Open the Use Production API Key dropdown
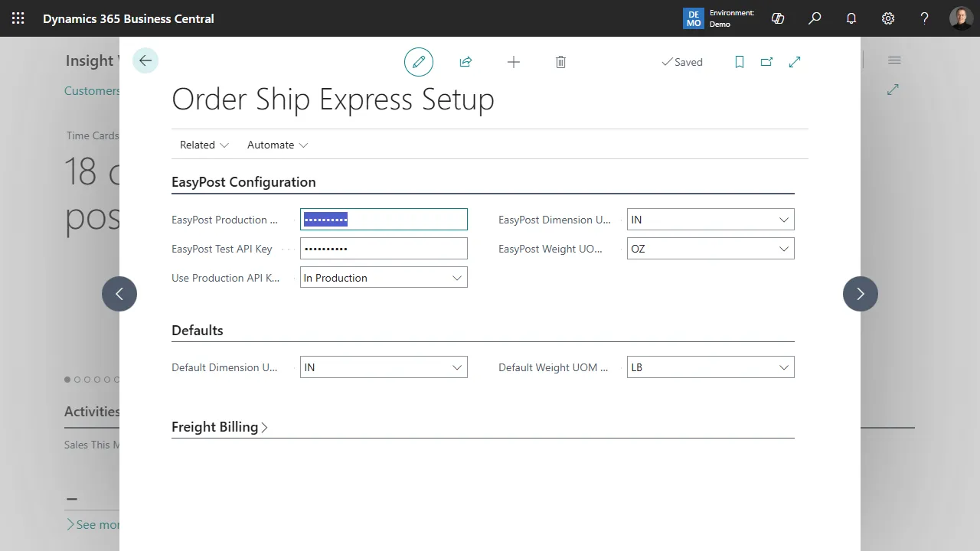 tap(384, 278)
